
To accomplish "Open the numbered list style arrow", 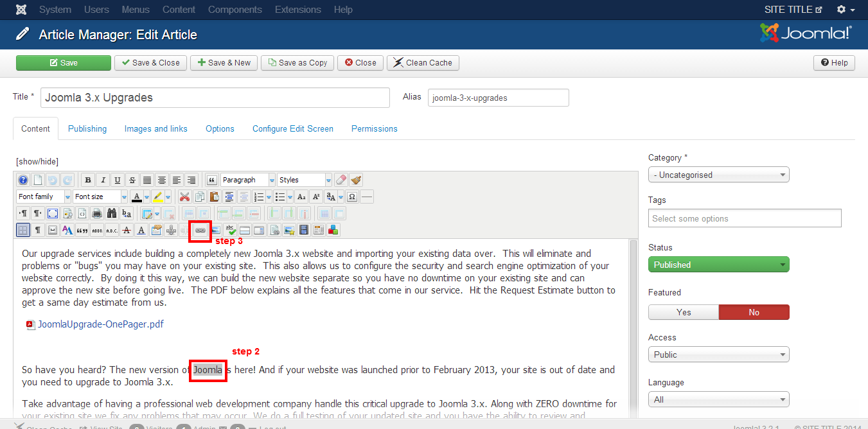I will click(x=269, y=197).
